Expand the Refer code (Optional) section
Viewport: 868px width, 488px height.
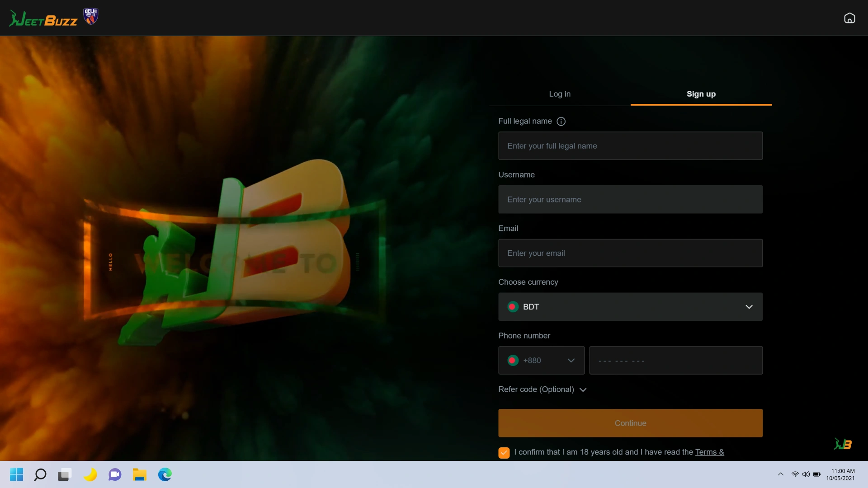(542, 389)
